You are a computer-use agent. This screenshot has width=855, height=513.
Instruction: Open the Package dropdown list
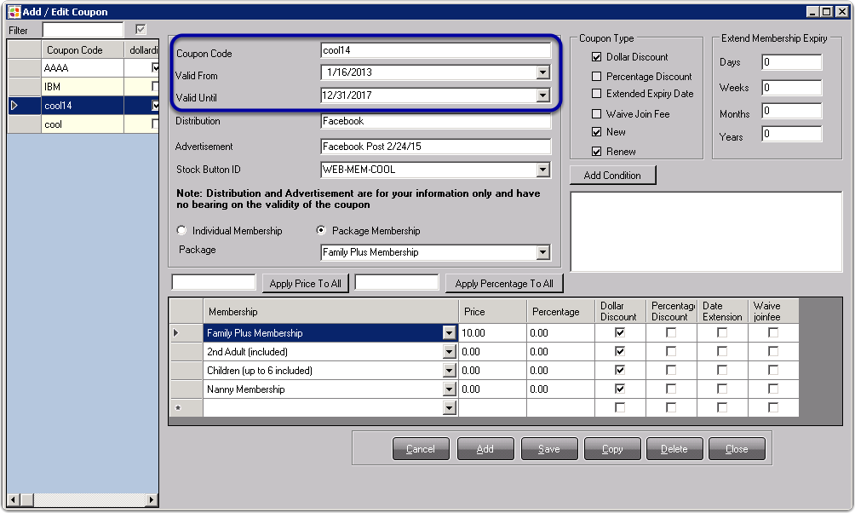[x=542, y=253]
